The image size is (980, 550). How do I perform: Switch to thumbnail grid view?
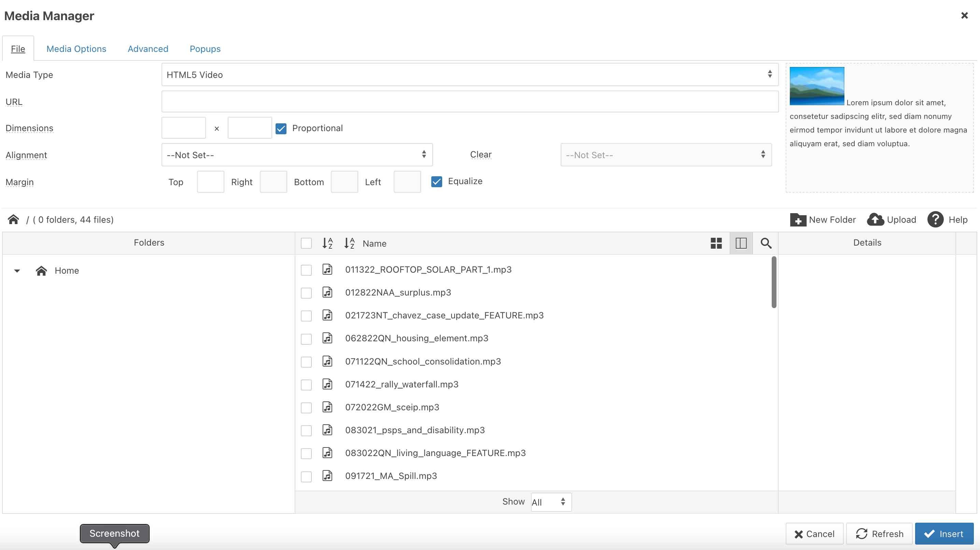point(716,243)
